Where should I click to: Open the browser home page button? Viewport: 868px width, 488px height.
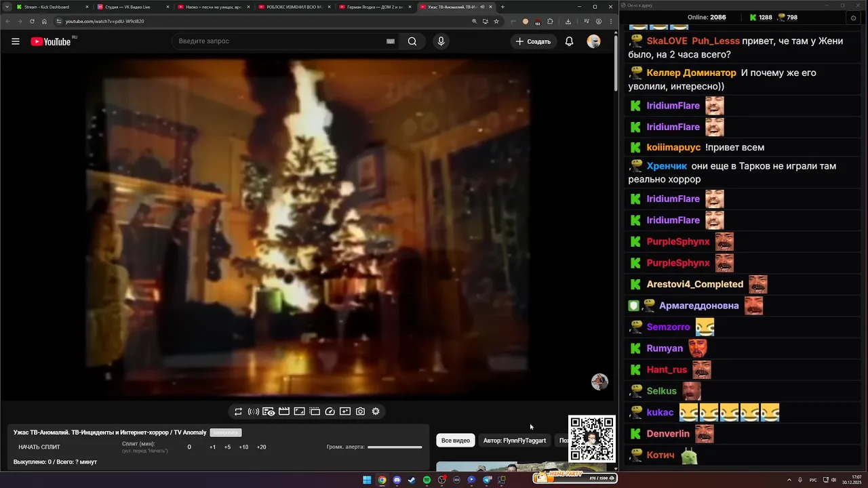point(44,21)
